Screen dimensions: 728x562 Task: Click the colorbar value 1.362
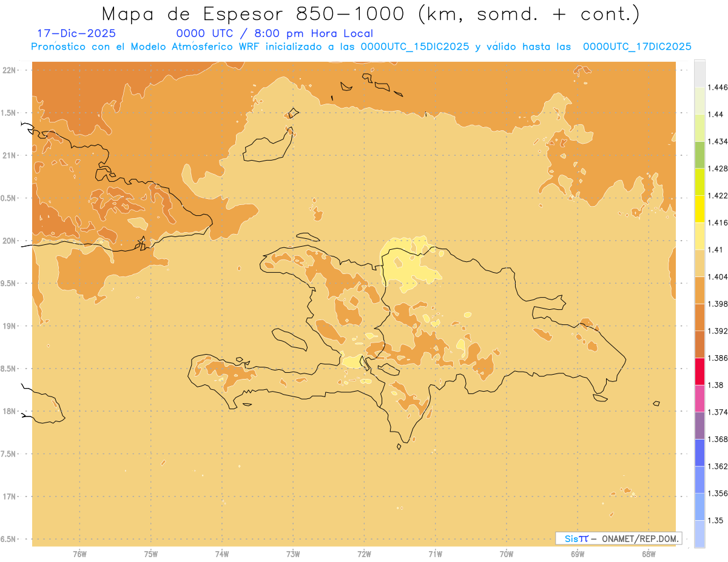[718, 466]
